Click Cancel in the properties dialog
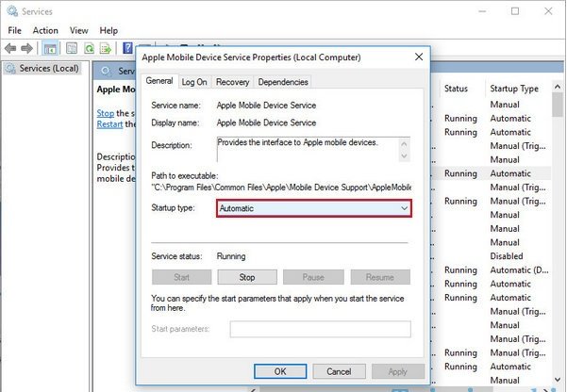 (339, 371)
